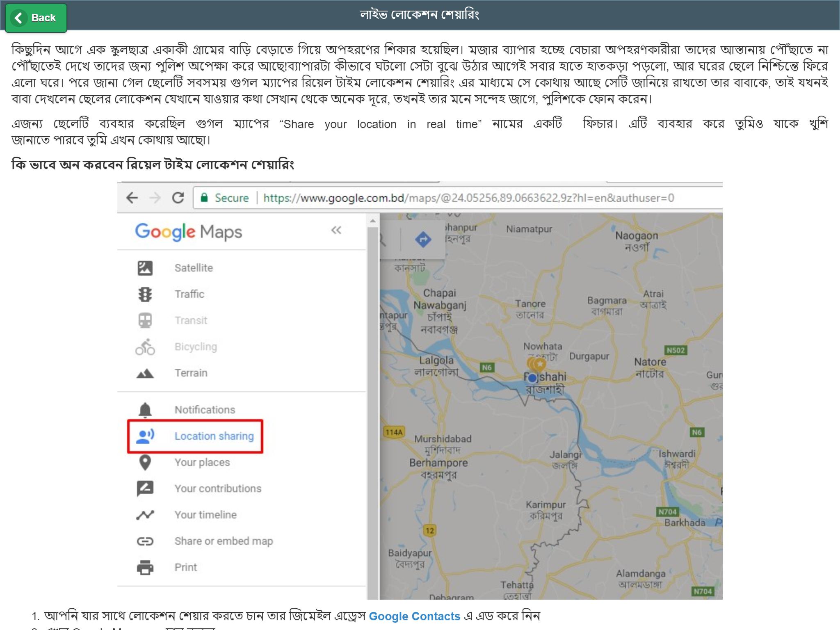Click the Bicycling icon
The image size is (840, 630).
point(145,347)
